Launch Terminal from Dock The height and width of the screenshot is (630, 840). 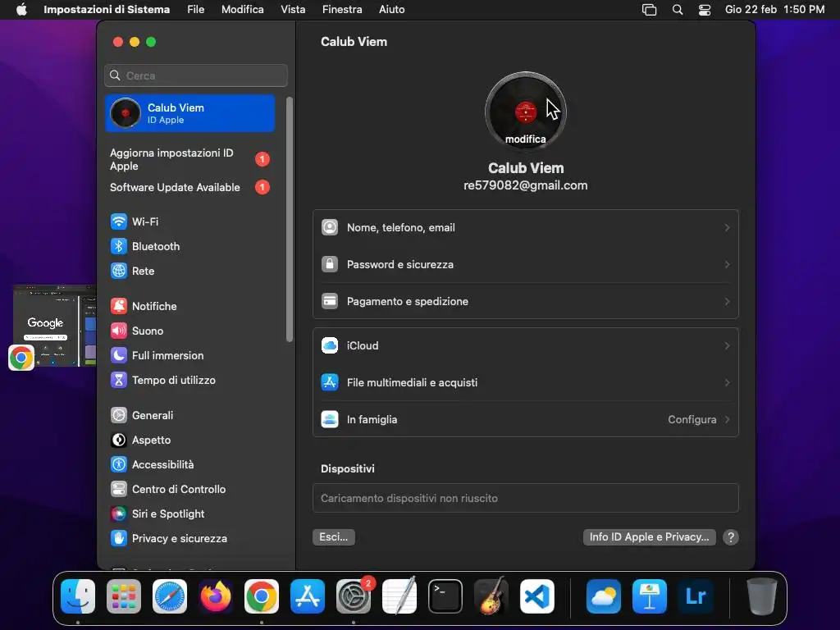coord(445,596)
